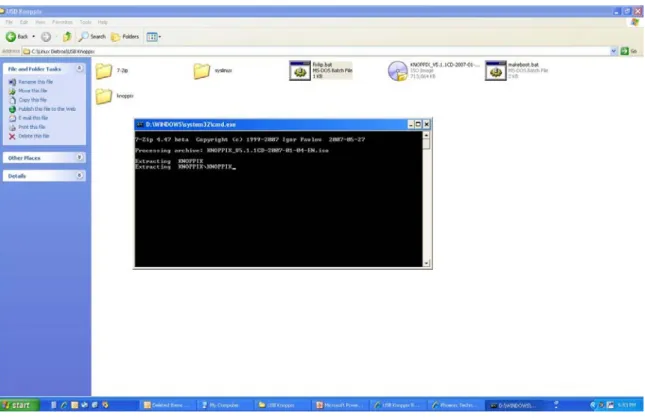Screen dimensions: 645x420
Task: Open the File menu
Action: (9, 22)
